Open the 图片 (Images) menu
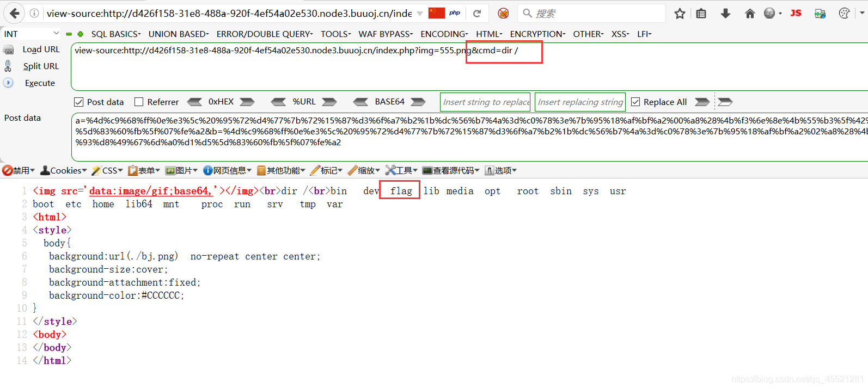Image resolution: width=868 pixels, height=389 pixels. [x=181, y=170]
